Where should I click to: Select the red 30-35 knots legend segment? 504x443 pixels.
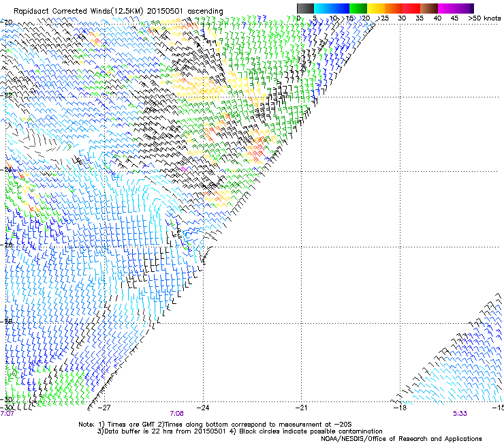(x=411, y=8)
